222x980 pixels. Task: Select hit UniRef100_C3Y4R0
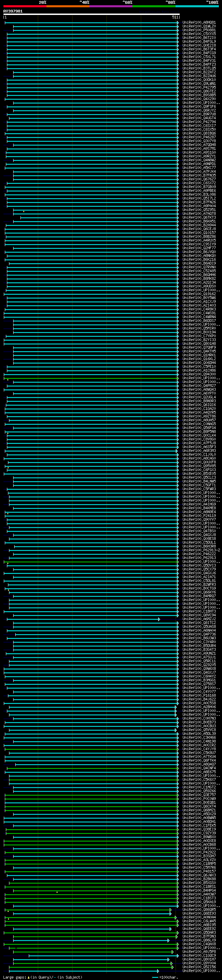199,642
